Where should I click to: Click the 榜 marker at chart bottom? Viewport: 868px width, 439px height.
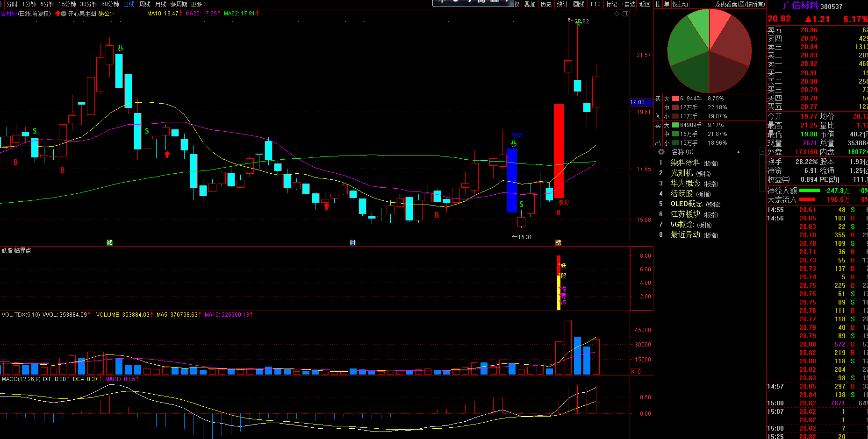(558, 242)
